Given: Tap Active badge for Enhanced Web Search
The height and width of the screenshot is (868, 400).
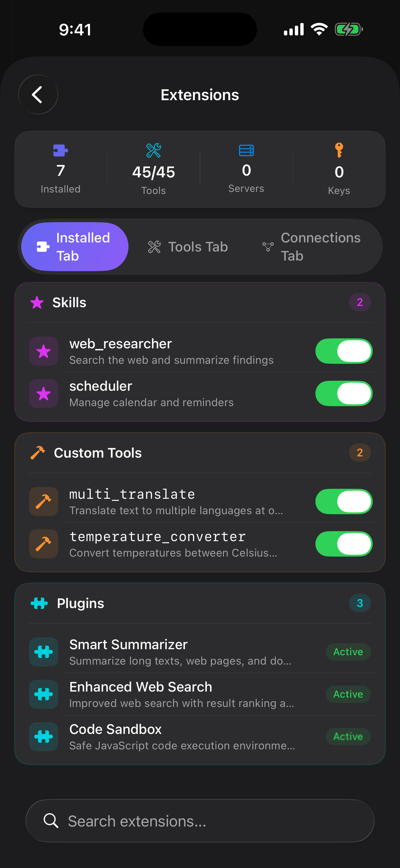Looking at the screenshot, I should [x=348, y=694].
